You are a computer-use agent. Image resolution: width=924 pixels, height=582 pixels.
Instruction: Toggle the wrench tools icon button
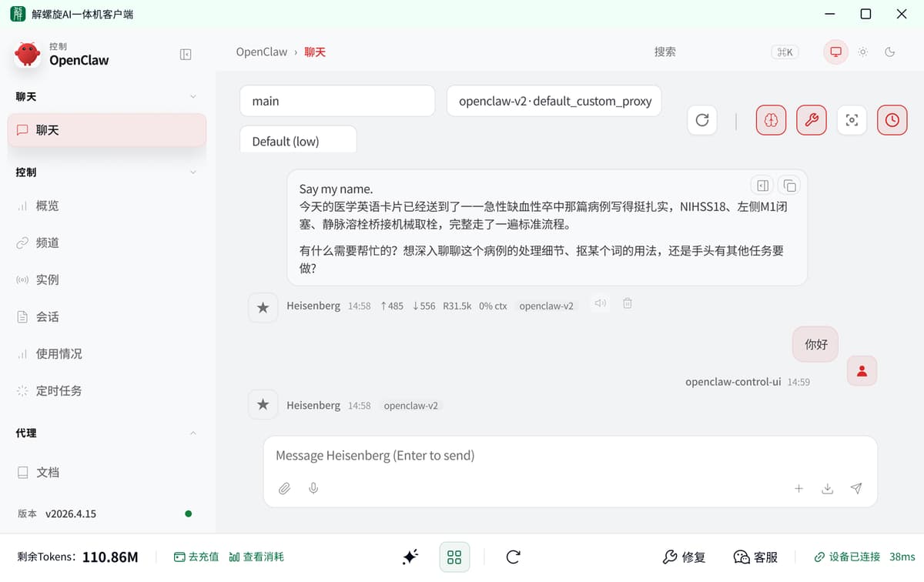(811, 120)
